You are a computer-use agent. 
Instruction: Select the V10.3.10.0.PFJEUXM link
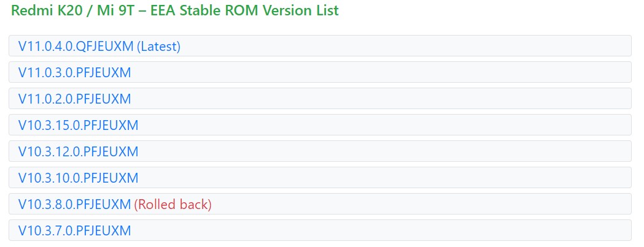(x=79, y=178)
